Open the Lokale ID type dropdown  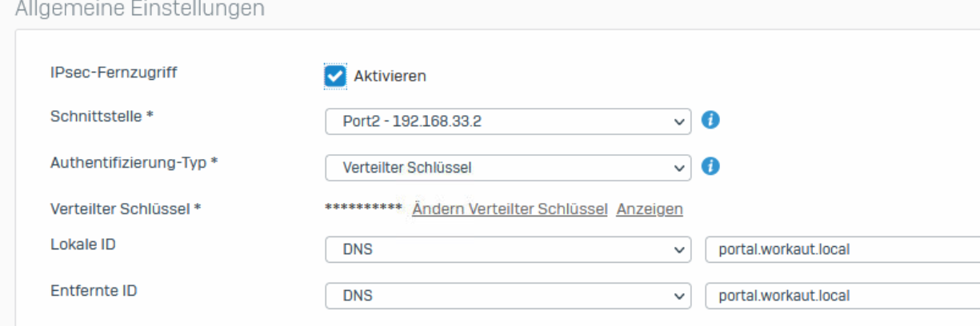(x=507, y=249)
